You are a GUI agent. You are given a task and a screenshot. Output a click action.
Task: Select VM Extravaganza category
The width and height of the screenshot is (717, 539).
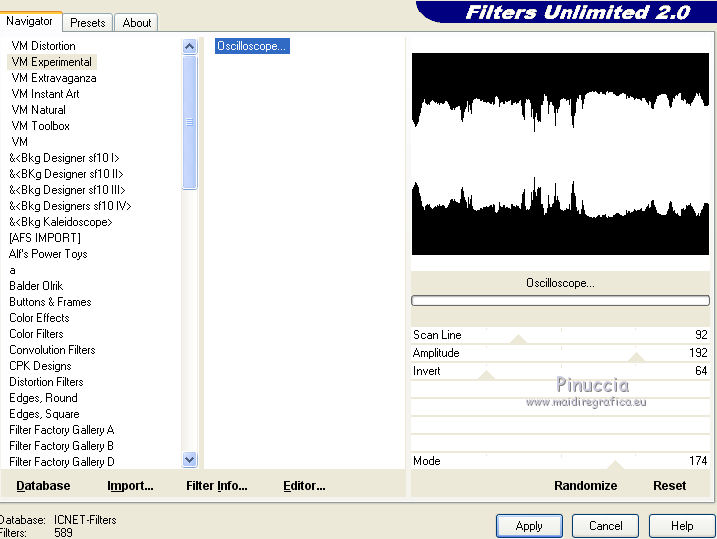click(54, 78)
